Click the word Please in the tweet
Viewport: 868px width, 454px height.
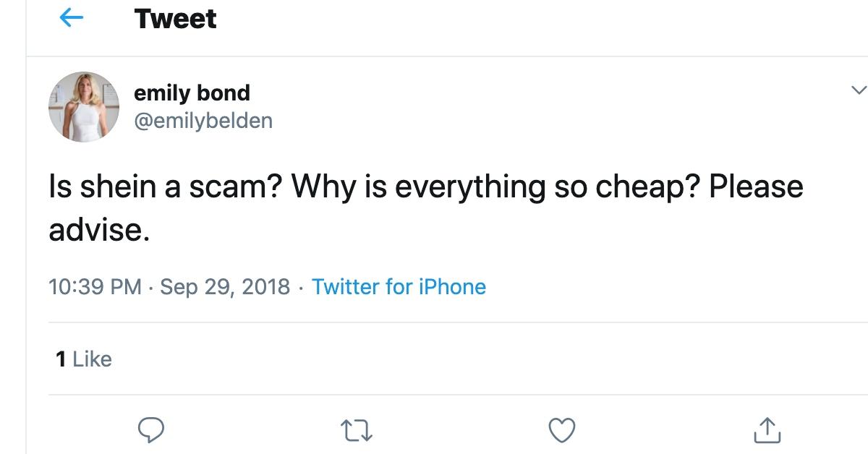(755, 187)
